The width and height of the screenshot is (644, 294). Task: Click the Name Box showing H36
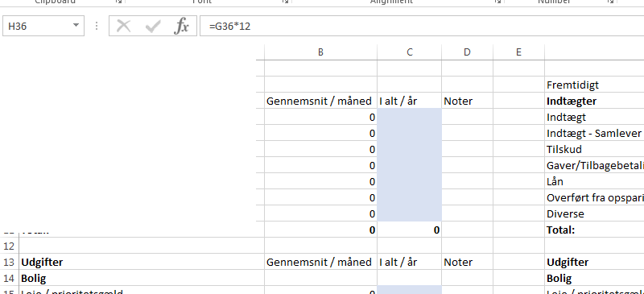click(43, 26)
